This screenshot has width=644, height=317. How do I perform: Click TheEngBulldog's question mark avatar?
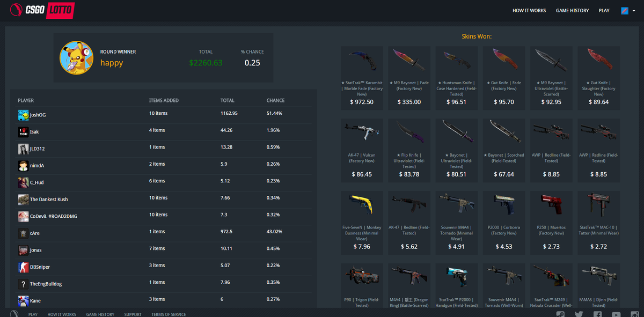[23, 284]
